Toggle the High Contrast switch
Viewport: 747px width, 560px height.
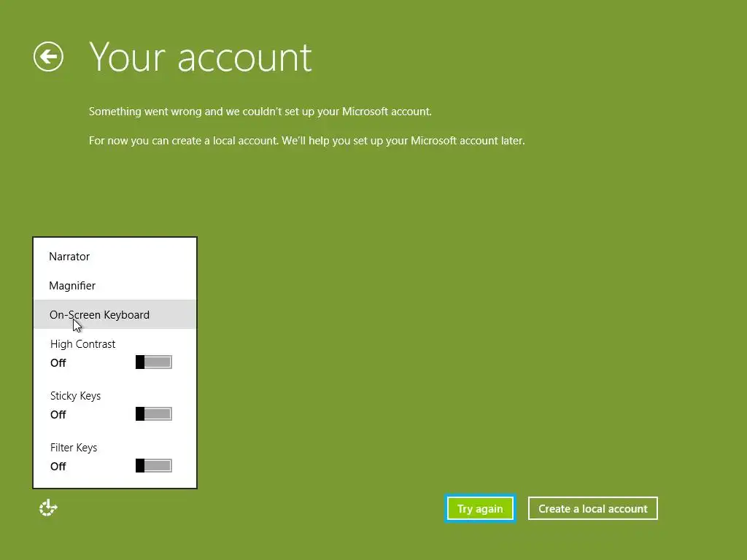click(x=153, y=362)
